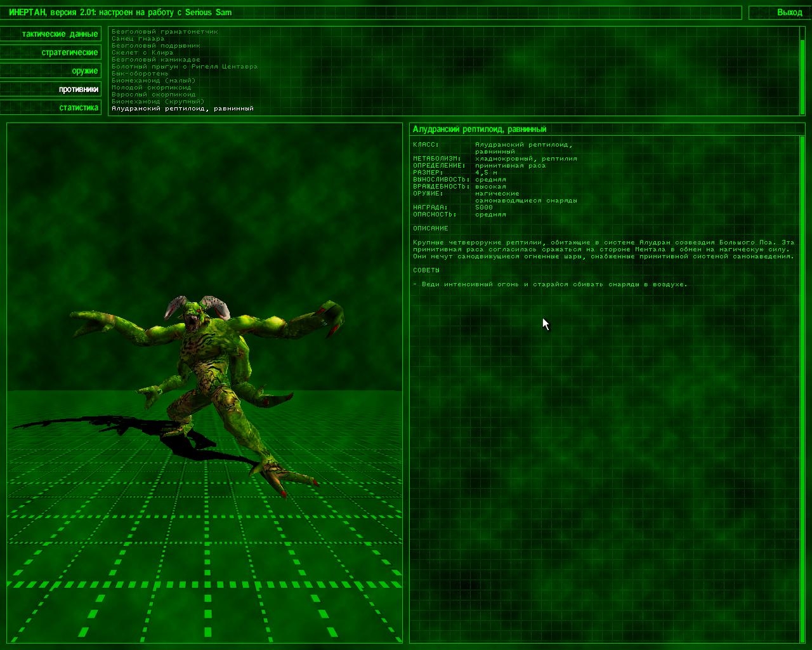Click the СОВЕТЫ heading
812x650 pixels.
(426, 270)
